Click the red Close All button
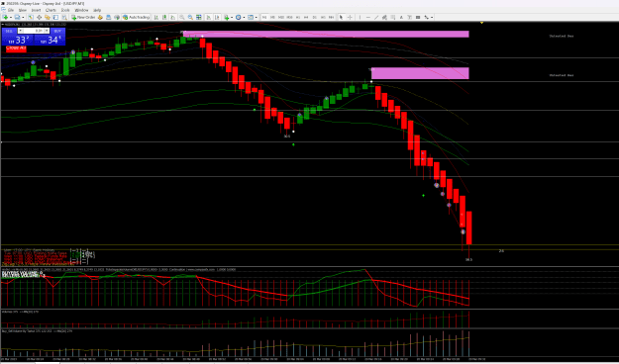Viewport: 619px width, 364px height. (16, 48)
